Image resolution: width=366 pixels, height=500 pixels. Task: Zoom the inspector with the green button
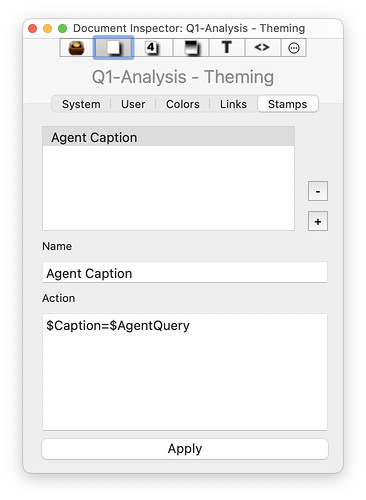62,29
